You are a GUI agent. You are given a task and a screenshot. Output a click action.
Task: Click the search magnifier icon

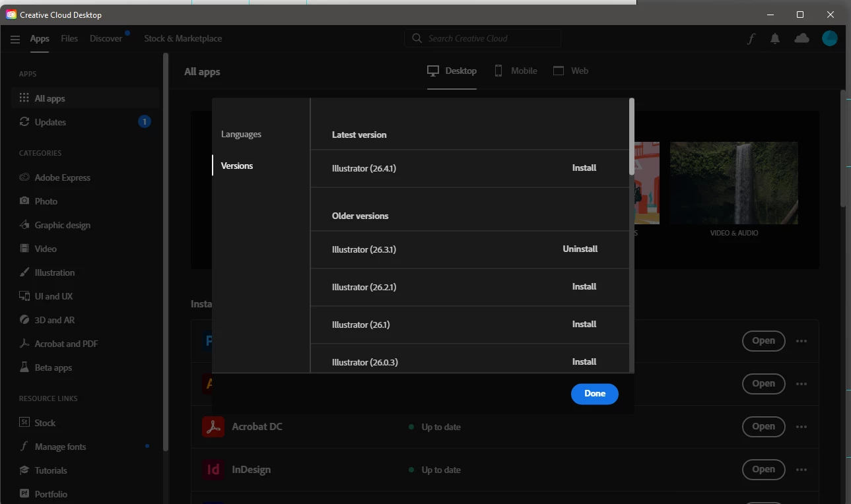click(417, 38)
